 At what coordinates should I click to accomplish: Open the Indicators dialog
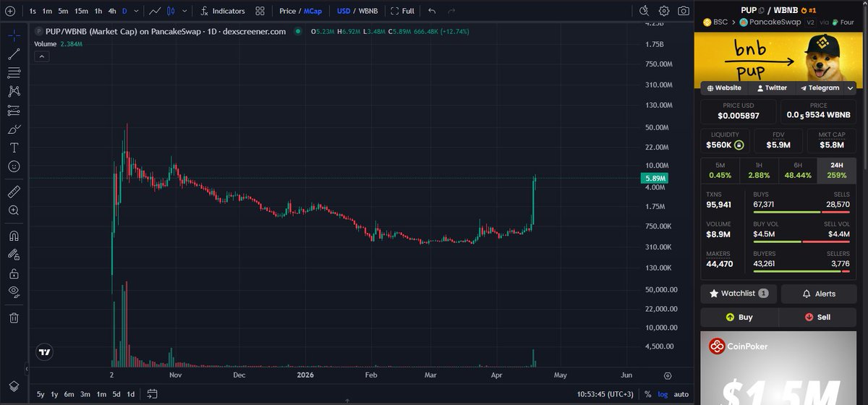(223, 11)
